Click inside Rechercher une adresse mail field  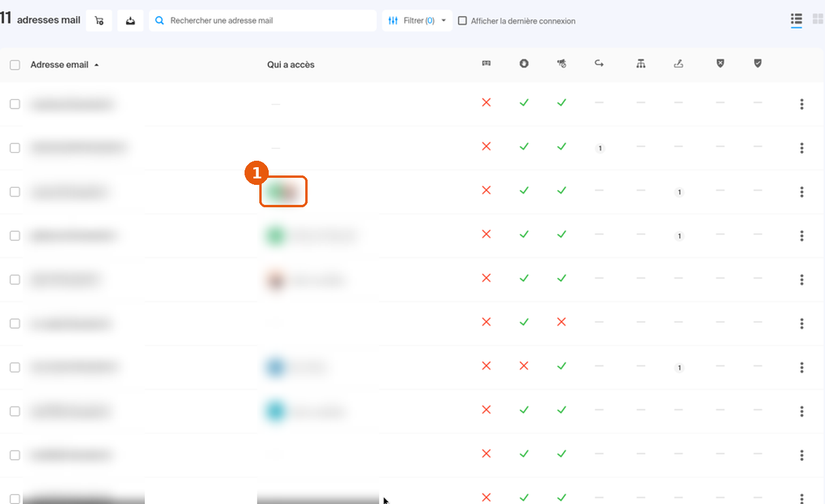262,21
